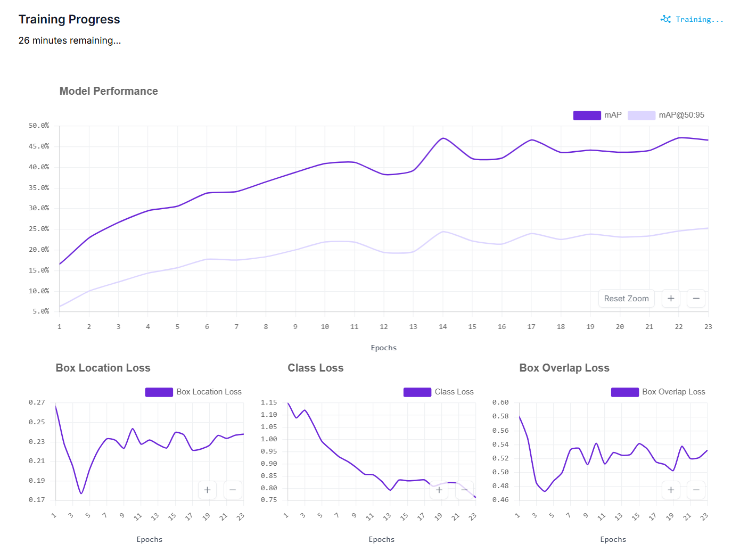The image size is (740, 560).
Task: Zoom out on Model Performance chart
Action: (696, 299)
